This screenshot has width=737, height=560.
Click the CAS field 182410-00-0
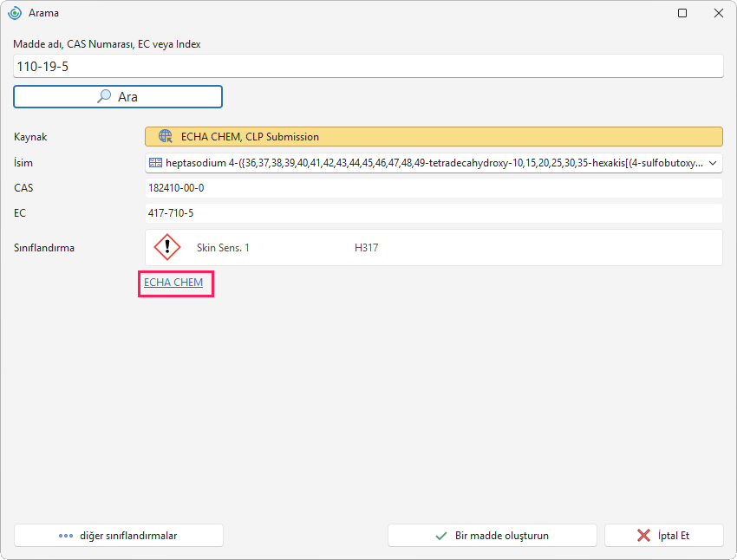tap(434, 188)
